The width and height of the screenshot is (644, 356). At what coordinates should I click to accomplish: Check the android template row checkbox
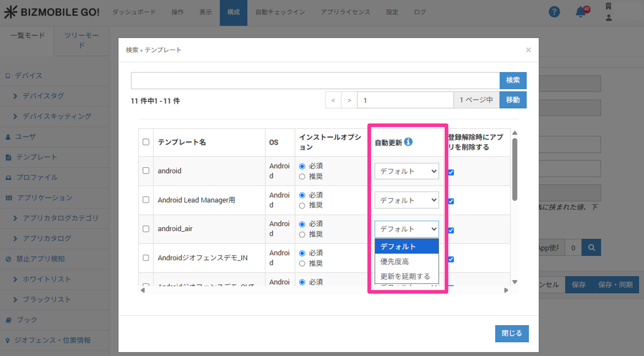tap(146, 171)
